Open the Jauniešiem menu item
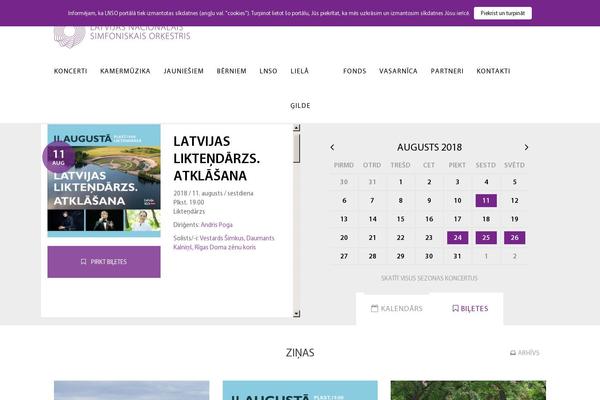Image resolution: width=600 pixels, height=400 pixels. click(183, 71)
